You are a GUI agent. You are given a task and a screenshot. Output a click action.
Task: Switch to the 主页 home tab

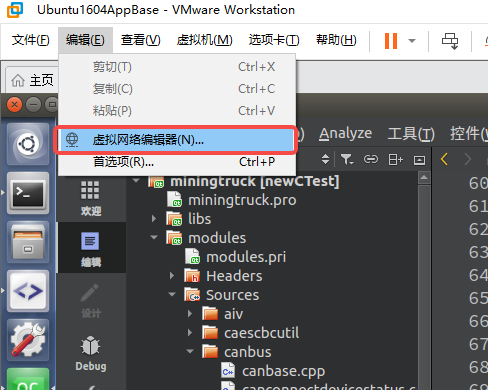(x=32, y=80)
